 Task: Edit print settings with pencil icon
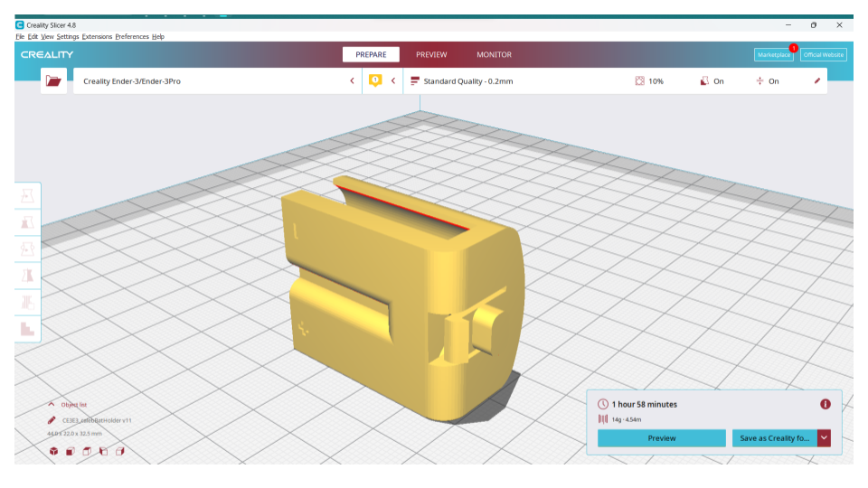pyautogui.click(x=817, y=80)
